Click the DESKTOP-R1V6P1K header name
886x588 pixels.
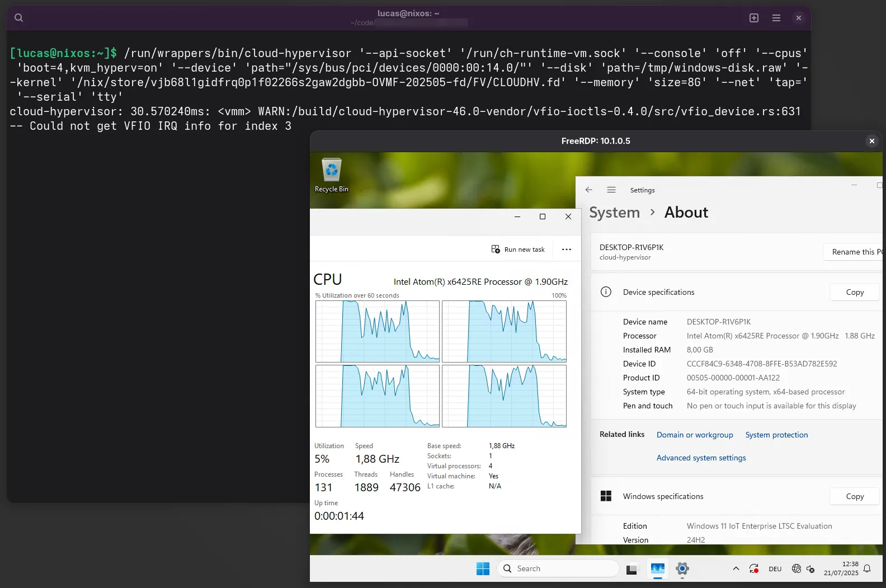pos(631,247)
